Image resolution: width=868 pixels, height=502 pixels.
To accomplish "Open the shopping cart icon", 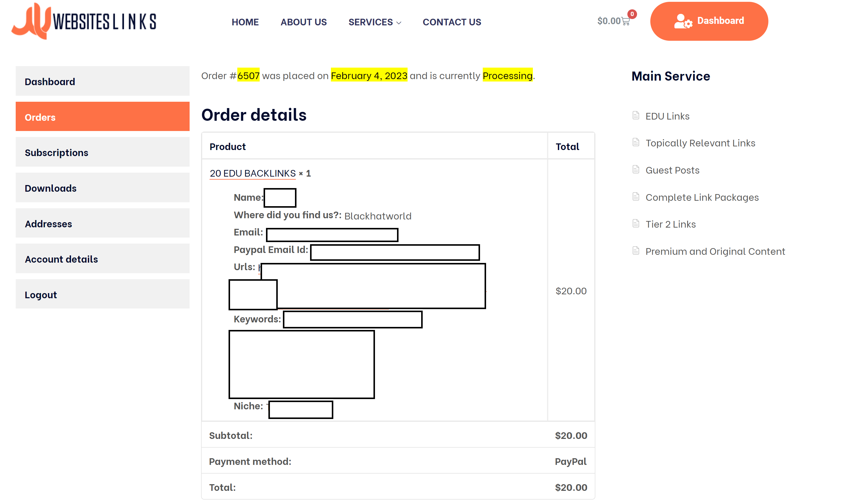I will (x=626, y=21).
